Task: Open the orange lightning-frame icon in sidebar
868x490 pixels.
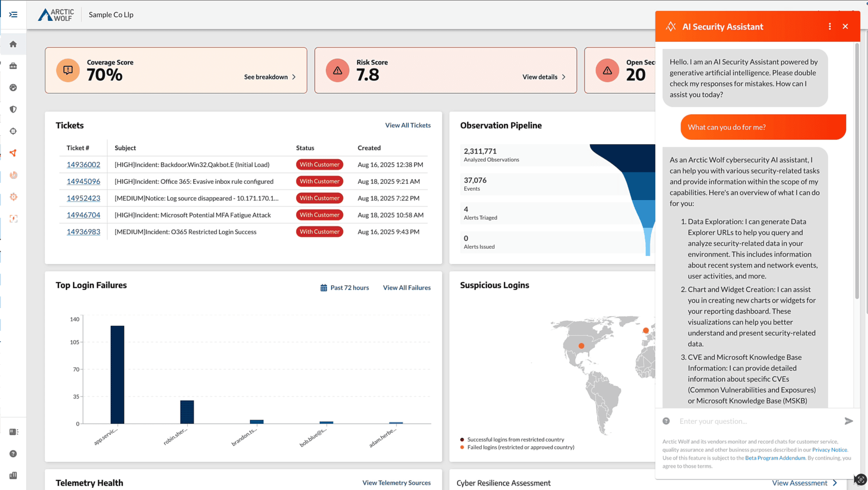Action: [x=13, y=218]
